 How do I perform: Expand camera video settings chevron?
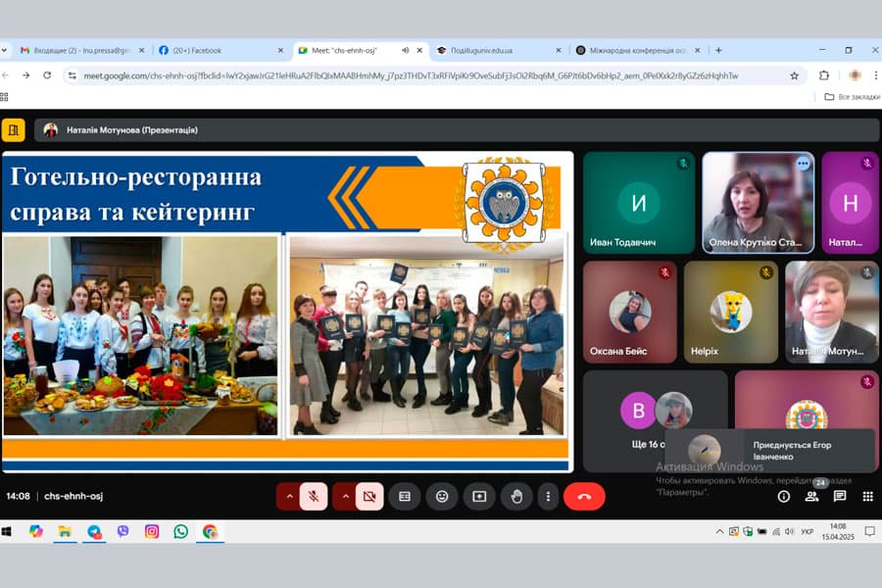tap(344, 496)
